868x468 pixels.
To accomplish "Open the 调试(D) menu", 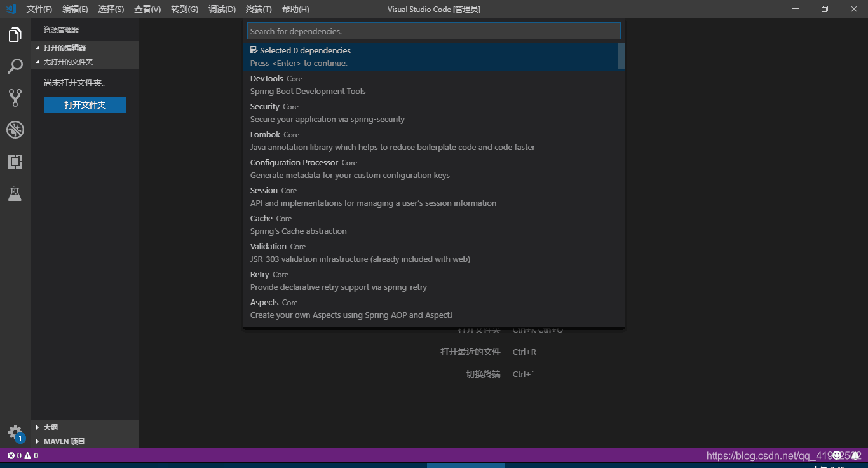I will [x=222, y=9].
